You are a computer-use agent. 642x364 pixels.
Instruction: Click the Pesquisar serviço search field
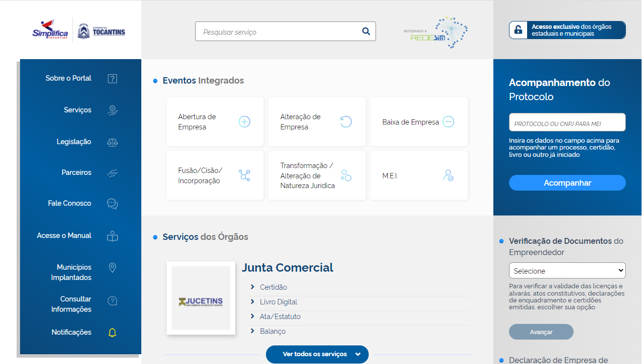tap(279, 32)
